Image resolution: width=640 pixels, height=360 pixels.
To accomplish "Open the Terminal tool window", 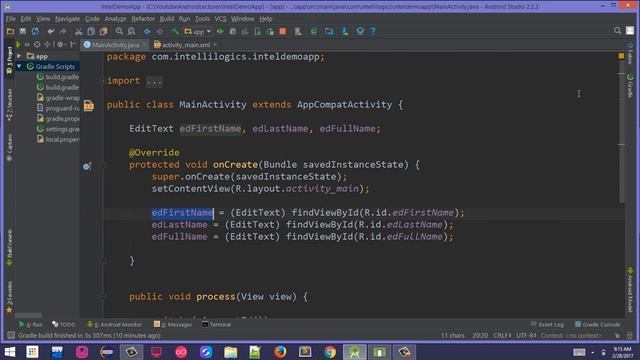I will pyautogui.click(x=217, y=324).
